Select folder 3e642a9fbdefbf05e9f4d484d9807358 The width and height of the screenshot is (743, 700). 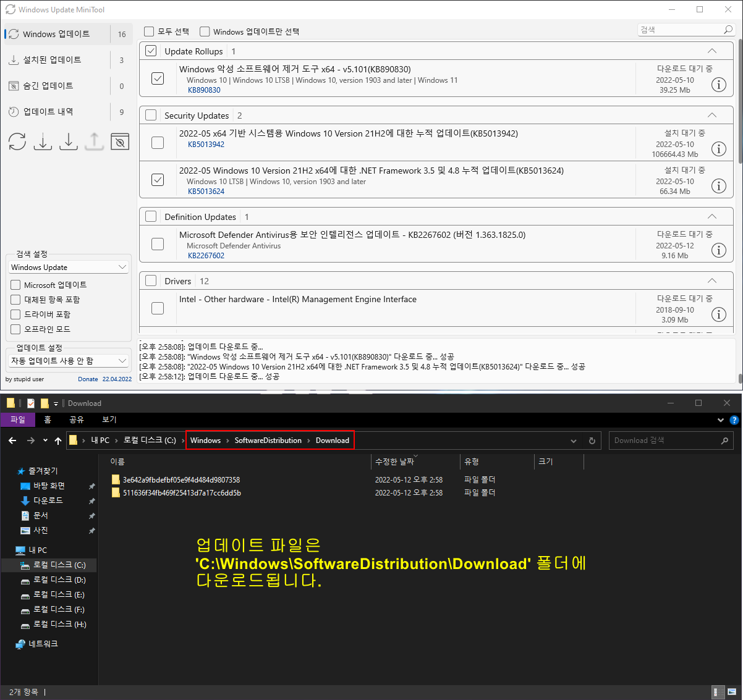coord(181,480)
